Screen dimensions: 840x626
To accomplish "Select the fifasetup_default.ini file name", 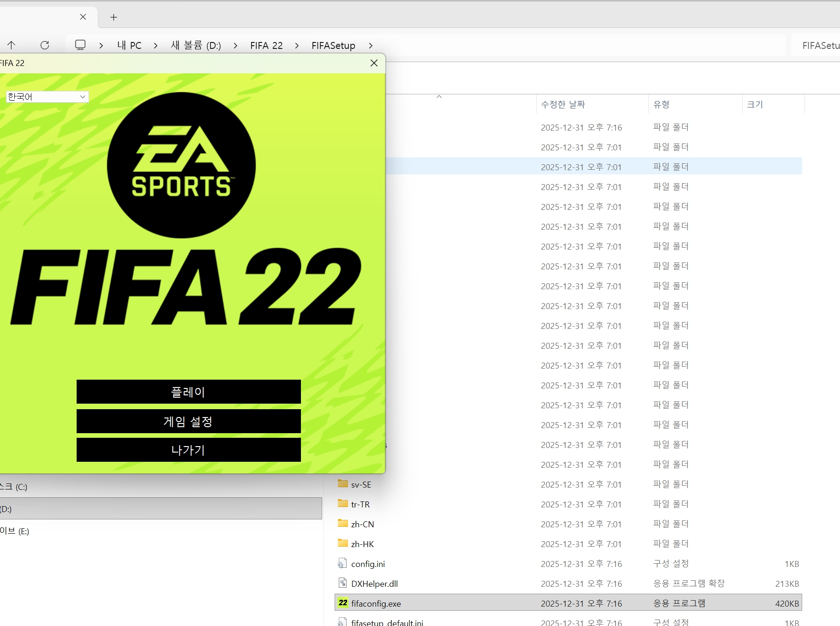I will tap(387, 622).
